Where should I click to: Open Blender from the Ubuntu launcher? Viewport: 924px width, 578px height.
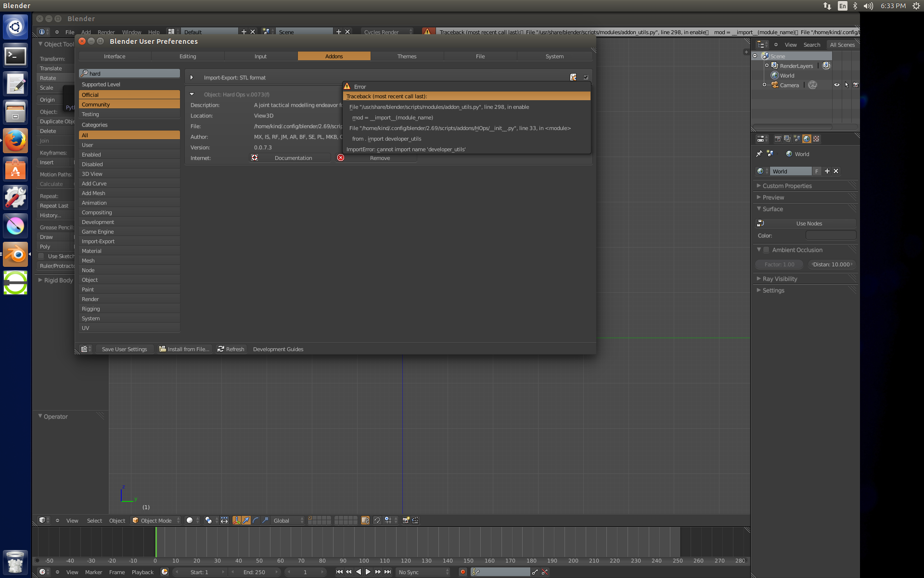point(15,254)
